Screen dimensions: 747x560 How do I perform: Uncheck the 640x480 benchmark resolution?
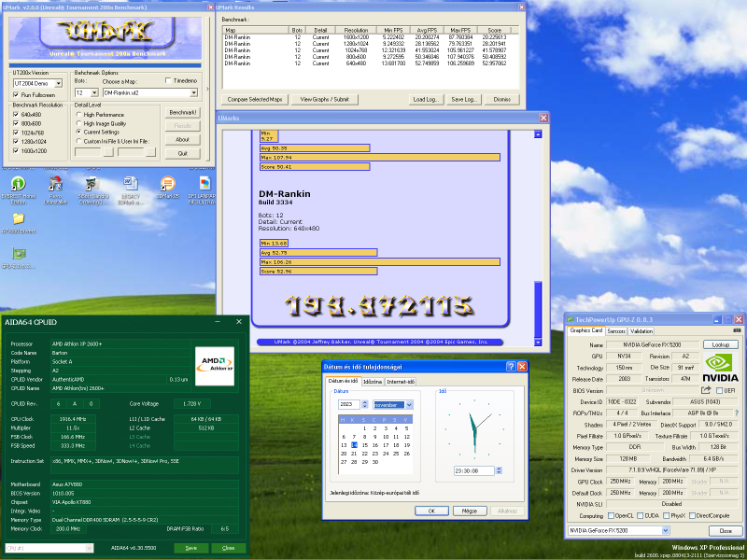tap(16, 114)
